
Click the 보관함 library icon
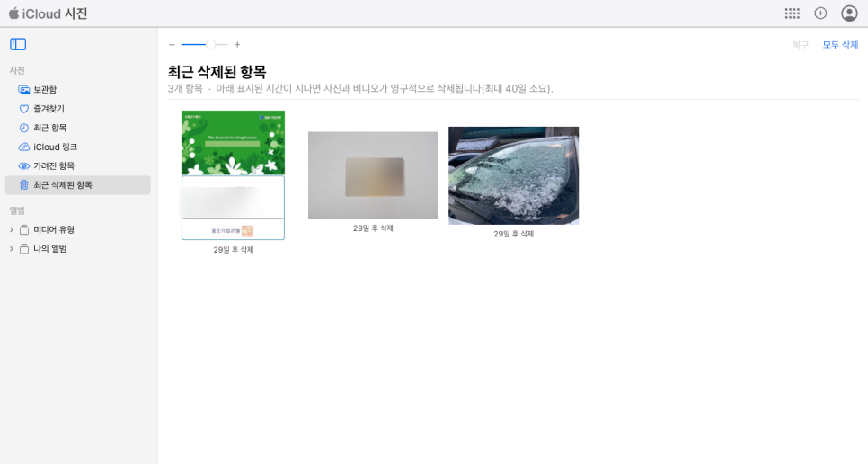point(23,90)
